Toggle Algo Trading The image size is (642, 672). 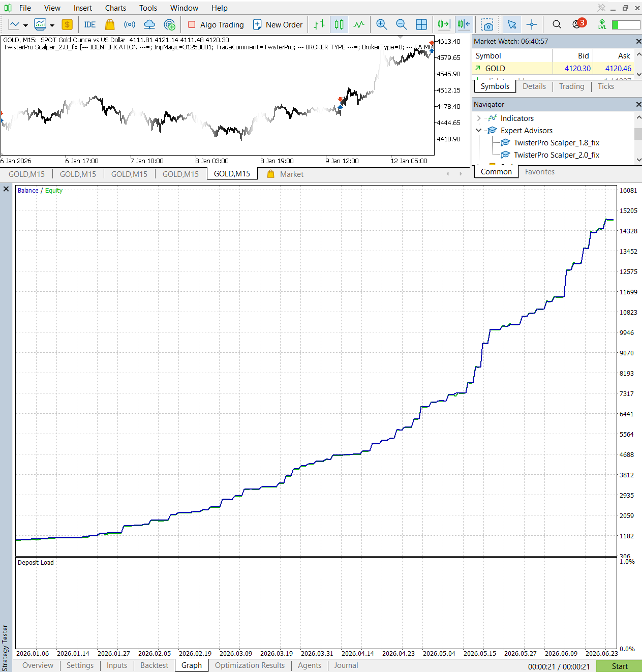pyautogui.click(x=216, y=24)
